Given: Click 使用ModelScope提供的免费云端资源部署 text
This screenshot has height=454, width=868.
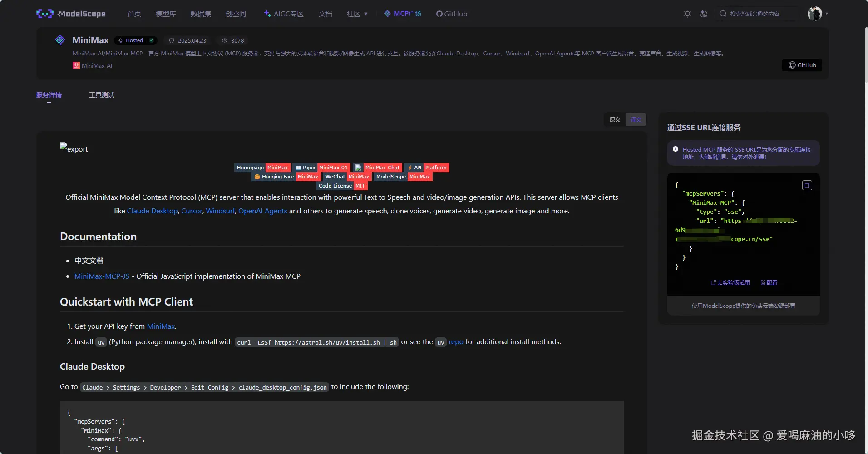Looking at the screenshot, I should pos(744,306).
